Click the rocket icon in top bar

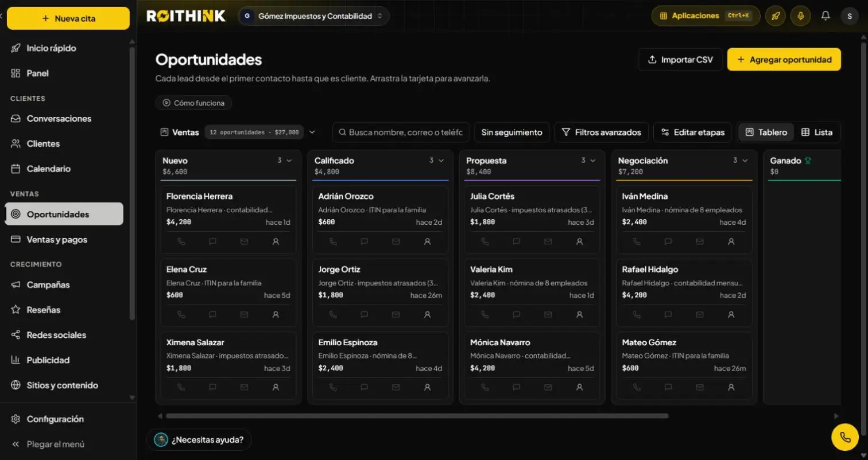pyautogui.click(x=775, y=16)
